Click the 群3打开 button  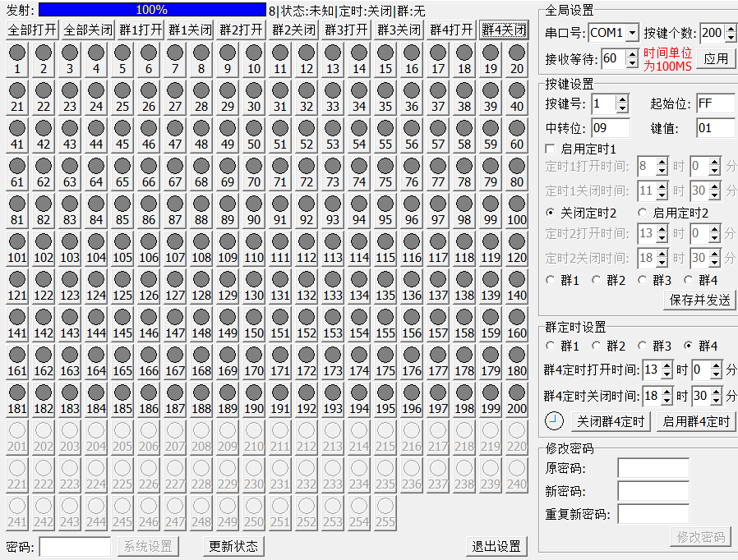(347, 30)
